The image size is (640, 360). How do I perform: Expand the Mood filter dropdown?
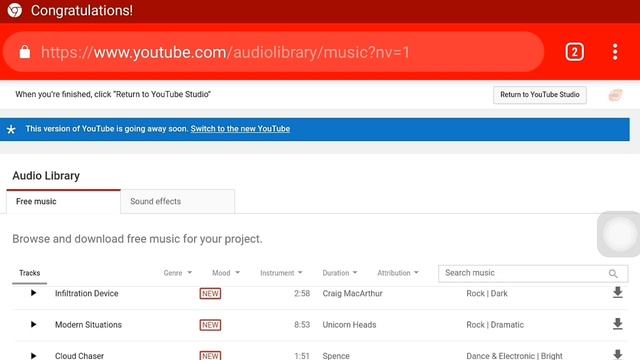coord(226,273)
